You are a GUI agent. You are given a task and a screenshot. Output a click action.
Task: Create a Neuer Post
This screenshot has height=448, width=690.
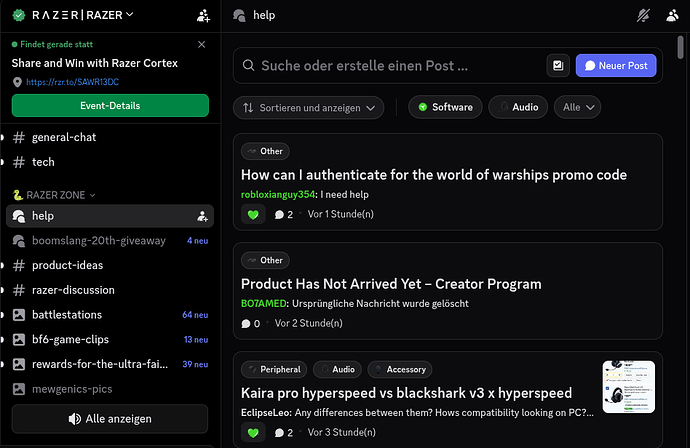click(616, 66)
